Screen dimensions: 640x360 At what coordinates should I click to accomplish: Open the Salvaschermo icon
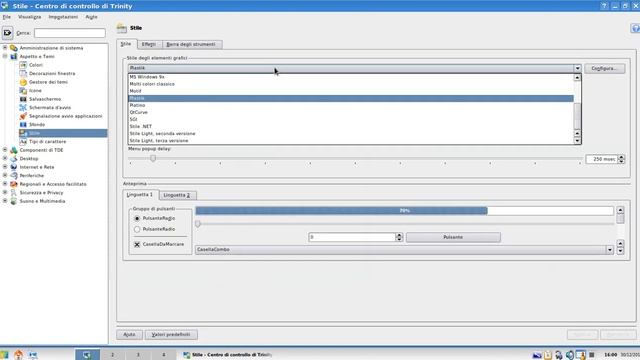click(x=23, y=99)
